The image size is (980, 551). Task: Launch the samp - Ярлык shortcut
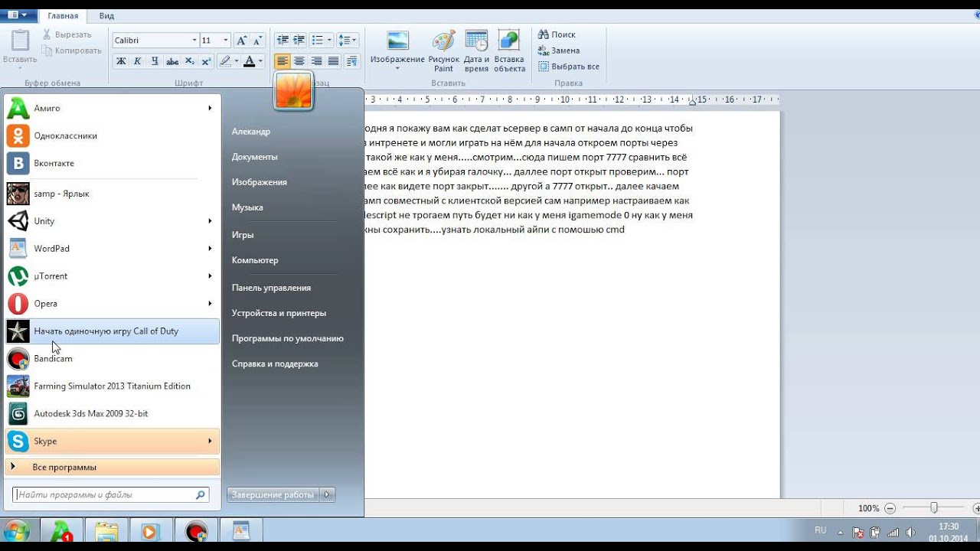113,194
